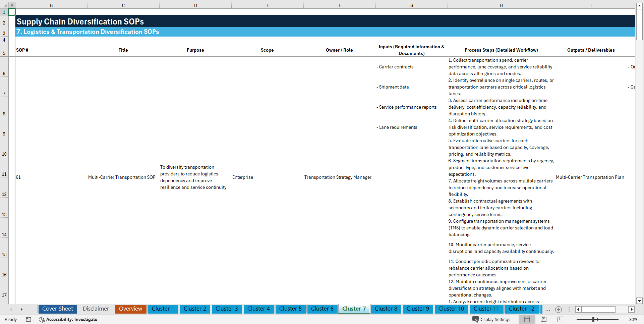Click the zoom in plus icon
Viewport: 644px width, 324px height.
click(x=622, y=319)
